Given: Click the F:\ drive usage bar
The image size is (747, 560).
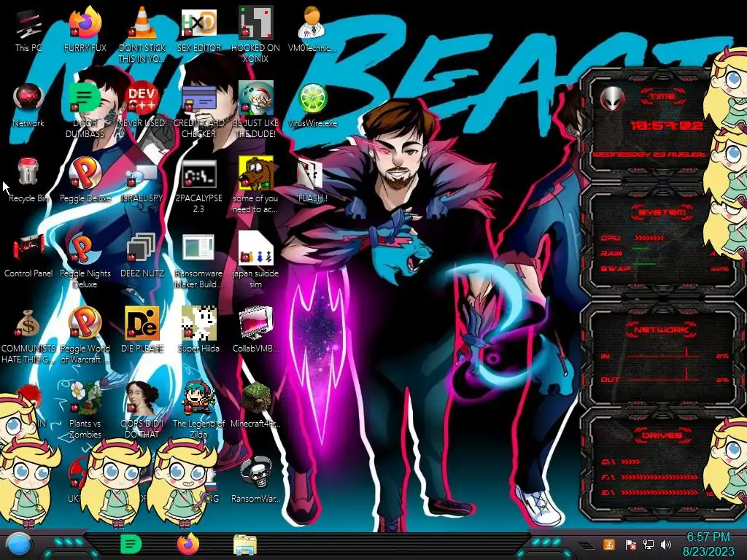Looking at the screenshot, I should tap(659, 477).
